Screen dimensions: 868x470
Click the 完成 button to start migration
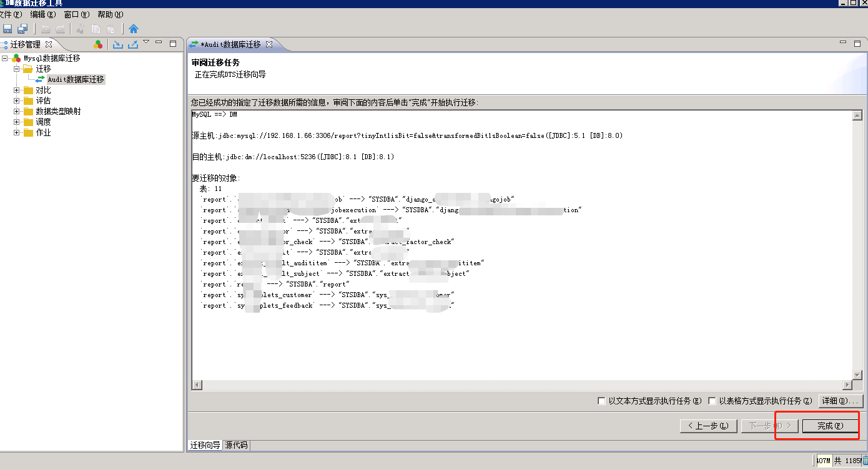[x=830, y=426]
